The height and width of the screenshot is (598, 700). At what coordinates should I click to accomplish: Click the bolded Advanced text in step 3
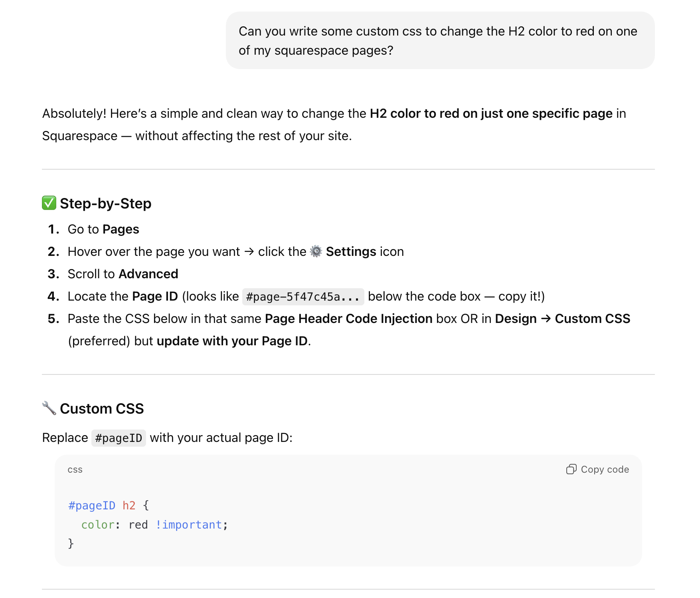click(x=148, y=274)
